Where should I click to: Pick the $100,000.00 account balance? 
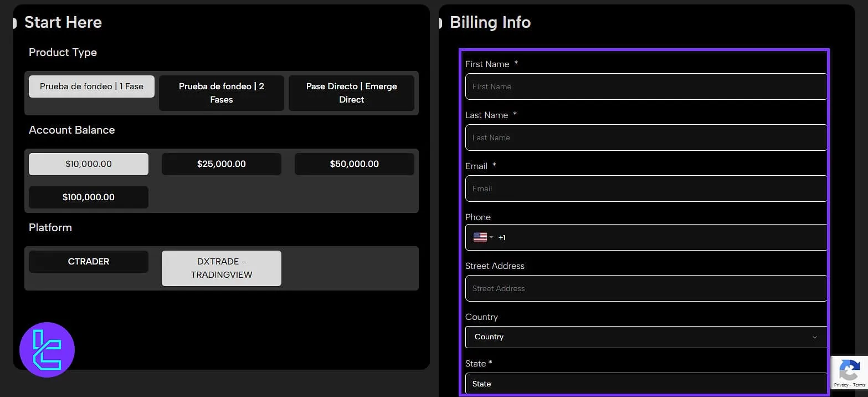coord(88,197)
